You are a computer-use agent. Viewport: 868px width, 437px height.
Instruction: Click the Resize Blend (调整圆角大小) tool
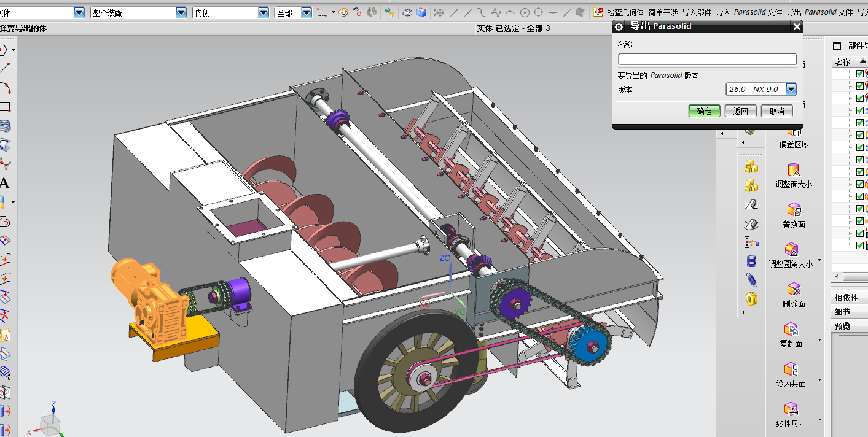pos(792,250)
